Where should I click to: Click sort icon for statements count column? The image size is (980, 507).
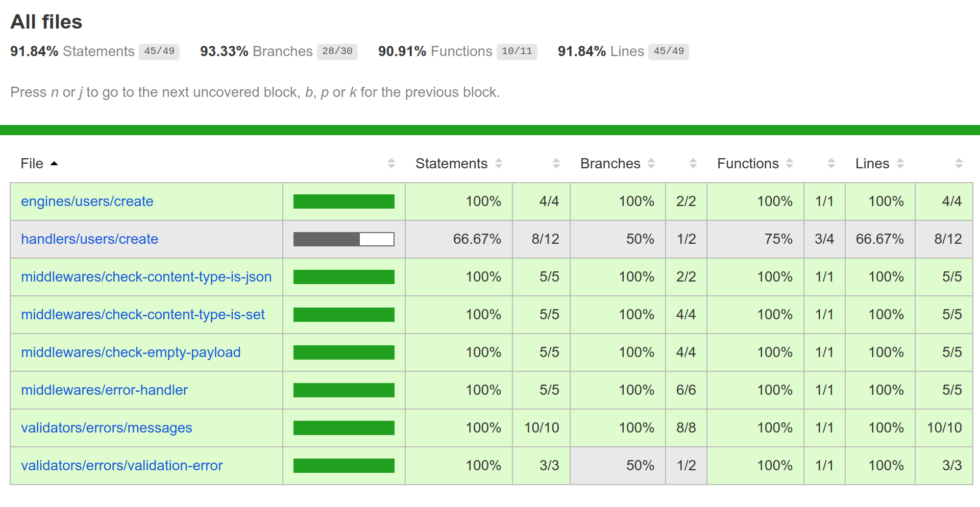click(556, 164)
